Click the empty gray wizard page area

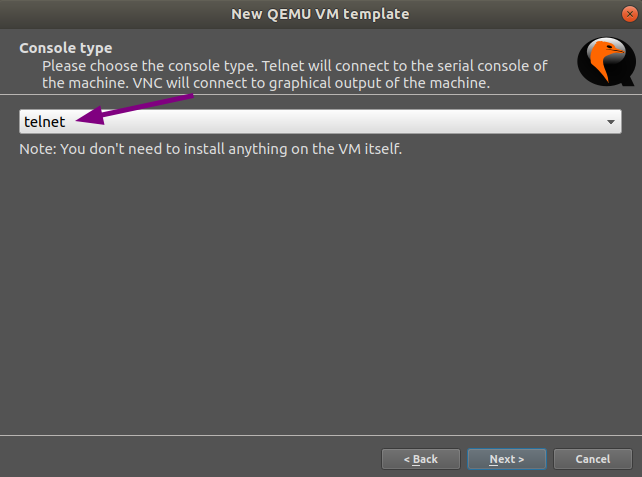click(x=320, y=290)
